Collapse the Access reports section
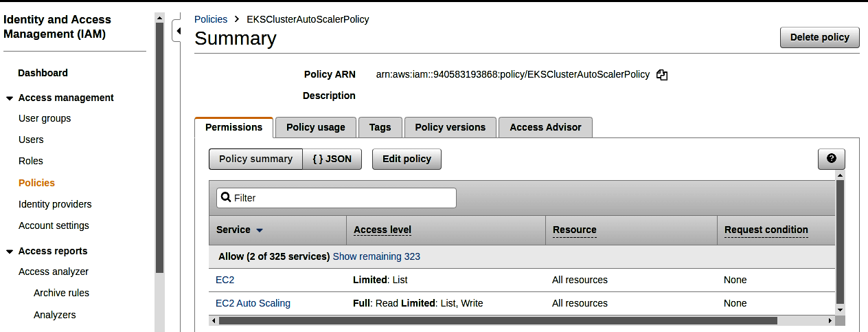Viewport: 868px width, 332px height. click(x=10, y=252)
